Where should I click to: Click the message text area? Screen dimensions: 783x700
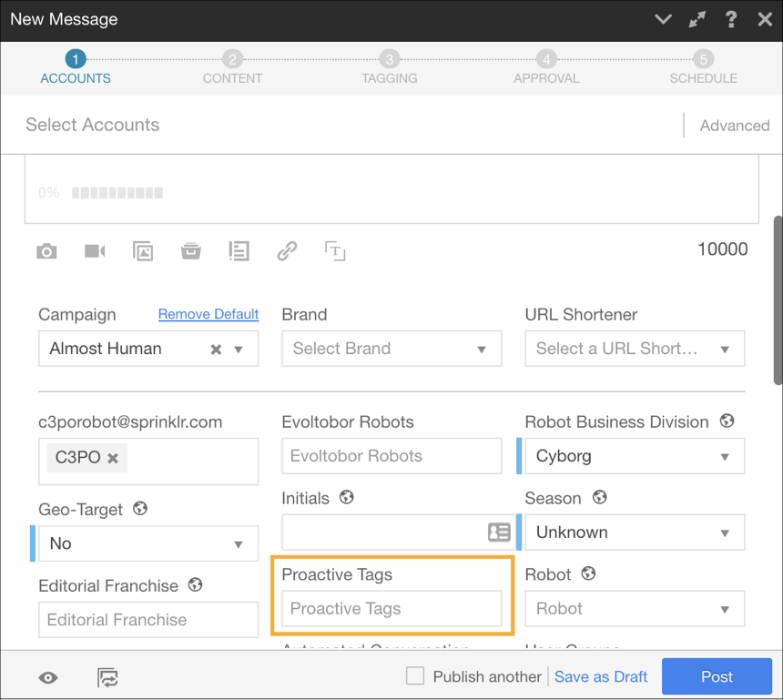[x=391, y=189]
